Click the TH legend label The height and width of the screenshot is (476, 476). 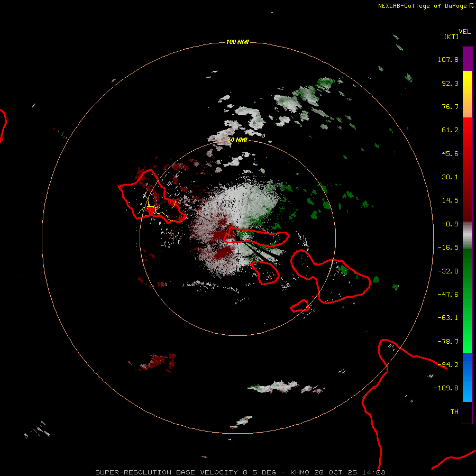454,412
